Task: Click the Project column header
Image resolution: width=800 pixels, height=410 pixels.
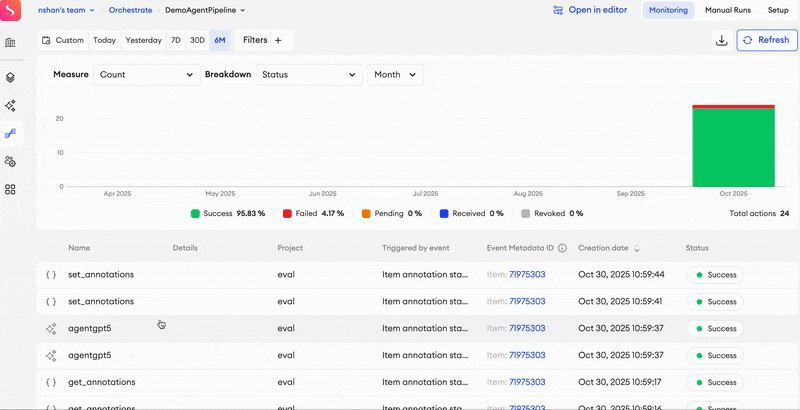Action: point(290,248)
